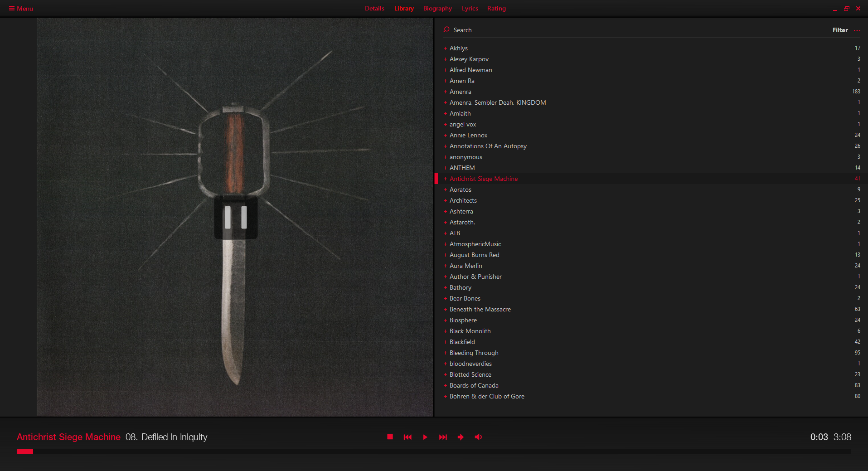Viewport: 868px width, 471px height.
Task: Select Annotations Of An Autopsy
Action: coord(488,146)
